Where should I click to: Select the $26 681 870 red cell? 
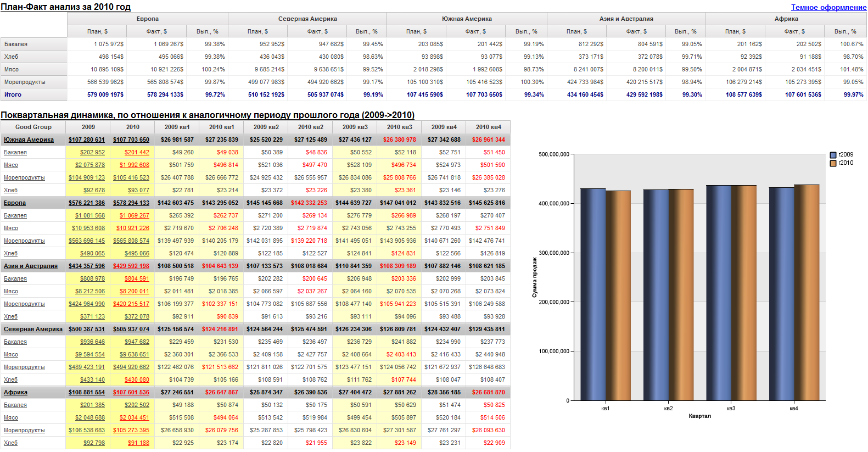coord(488,392)
